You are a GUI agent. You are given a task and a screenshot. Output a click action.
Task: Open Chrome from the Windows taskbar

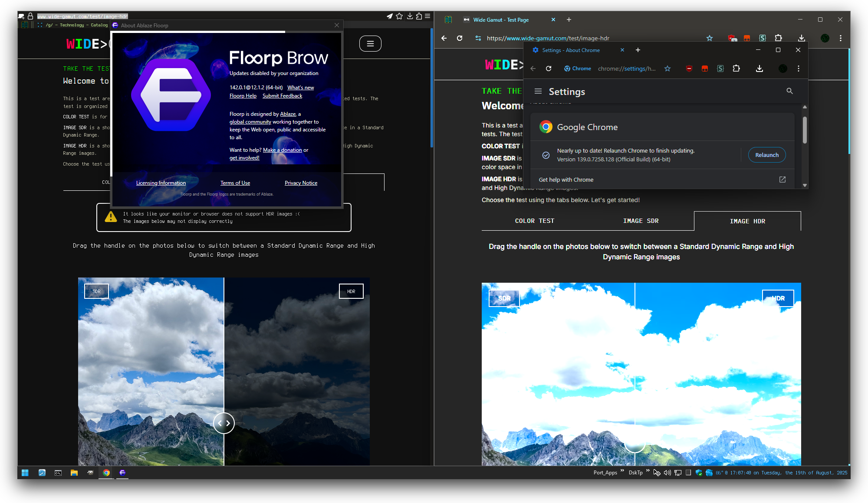[x=106, y=473]
